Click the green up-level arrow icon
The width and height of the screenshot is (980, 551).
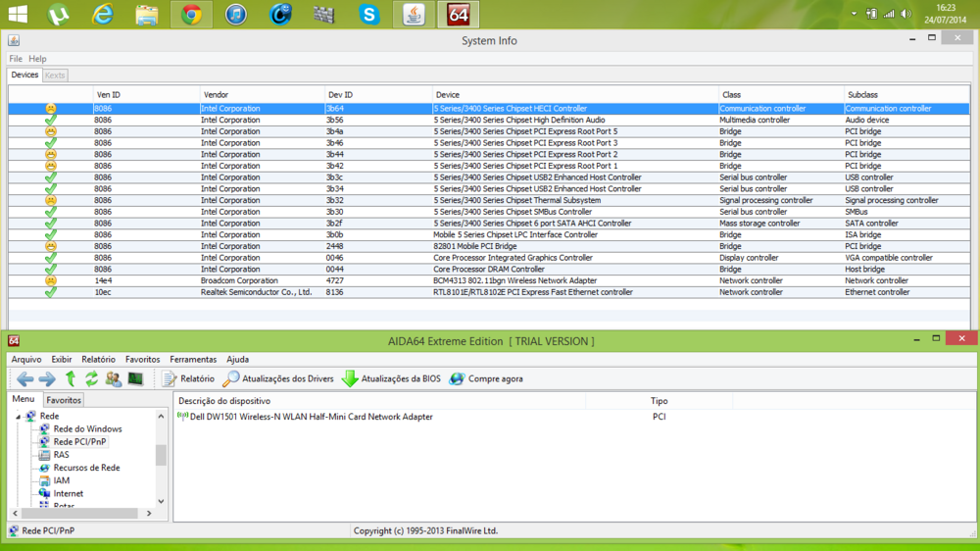coord(70,378)
